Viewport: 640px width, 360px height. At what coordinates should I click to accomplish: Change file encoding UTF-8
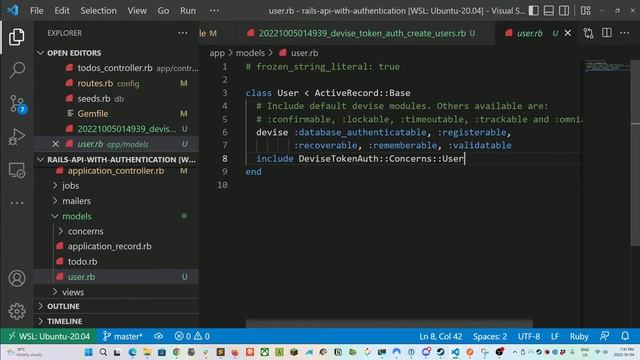tap(529, 336)
